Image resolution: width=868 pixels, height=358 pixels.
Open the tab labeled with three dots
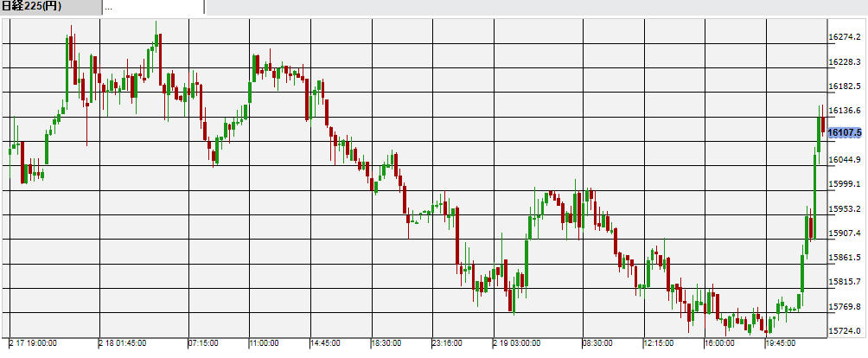coord(153,7)
